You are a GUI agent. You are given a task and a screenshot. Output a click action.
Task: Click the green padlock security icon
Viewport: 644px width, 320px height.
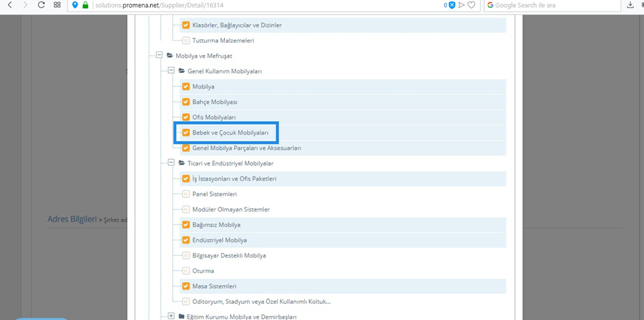[x=86, y=5]
